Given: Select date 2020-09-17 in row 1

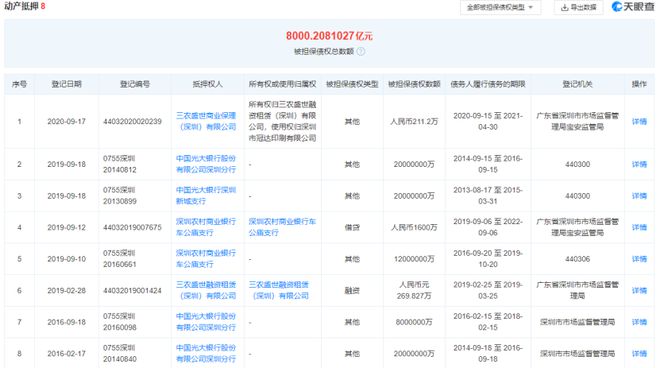Looking at the screenshot, I should (x=67, y=122).
